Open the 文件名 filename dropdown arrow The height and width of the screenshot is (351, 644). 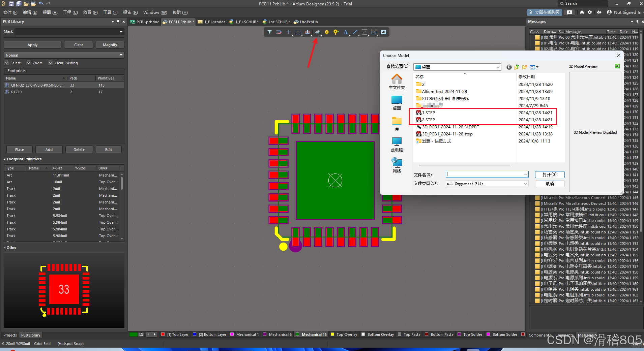click(x=525, y=174)
